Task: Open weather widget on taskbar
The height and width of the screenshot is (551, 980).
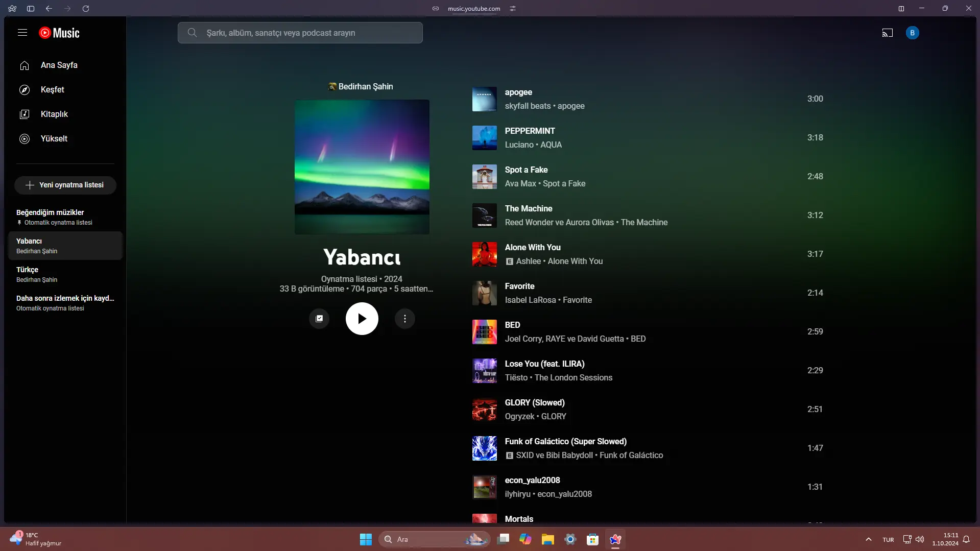Action: click(x=36, y=539)
